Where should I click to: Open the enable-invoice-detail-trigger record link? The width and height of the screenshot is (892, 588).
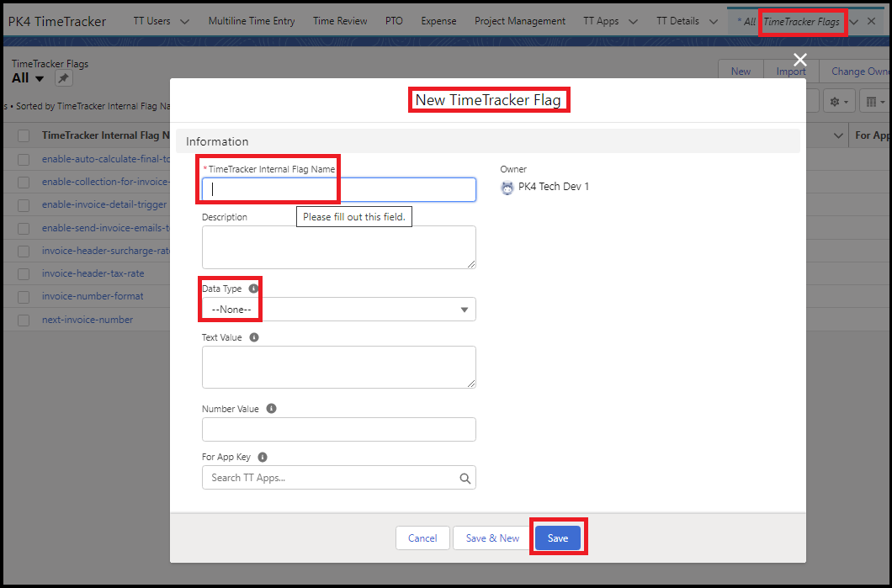point(104,204)
